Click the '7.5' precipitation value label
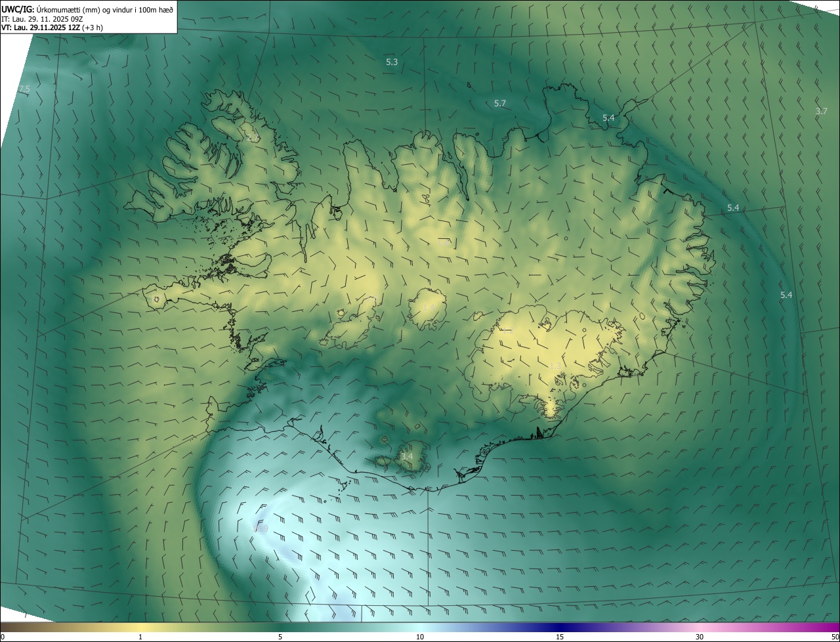This screenshot has width=840, height=642. point(24,89)
